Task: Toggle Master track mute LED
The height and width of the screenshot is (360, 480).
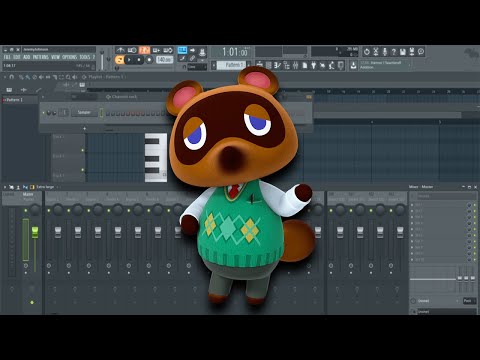Action: (26, 210)
